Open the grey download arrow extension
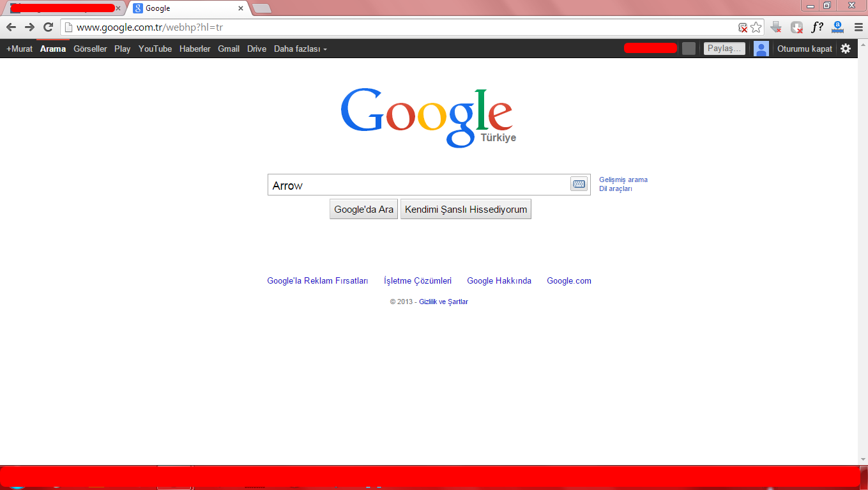 [x=776, y=27]
